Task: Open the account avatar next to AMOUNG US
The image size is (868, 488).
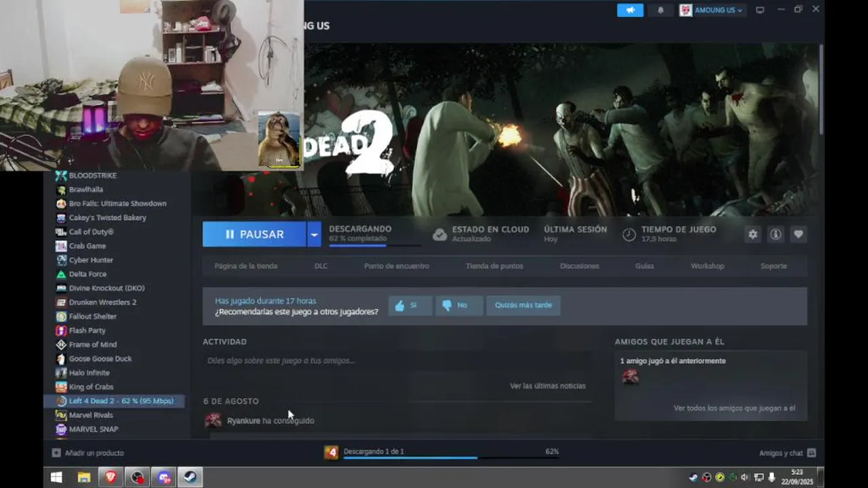Action: click(686, 10)
